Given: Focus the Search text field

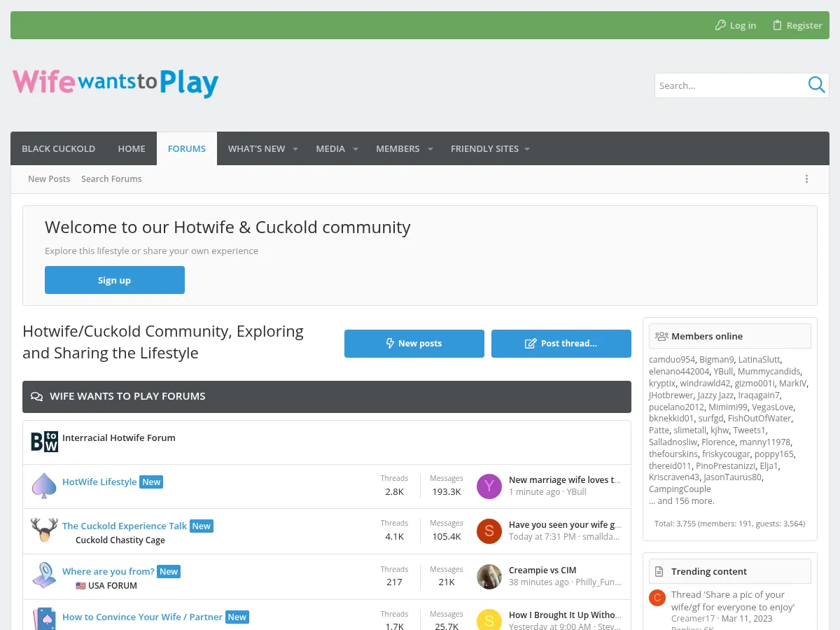Looking at the screenshot, I should [729, 85].
